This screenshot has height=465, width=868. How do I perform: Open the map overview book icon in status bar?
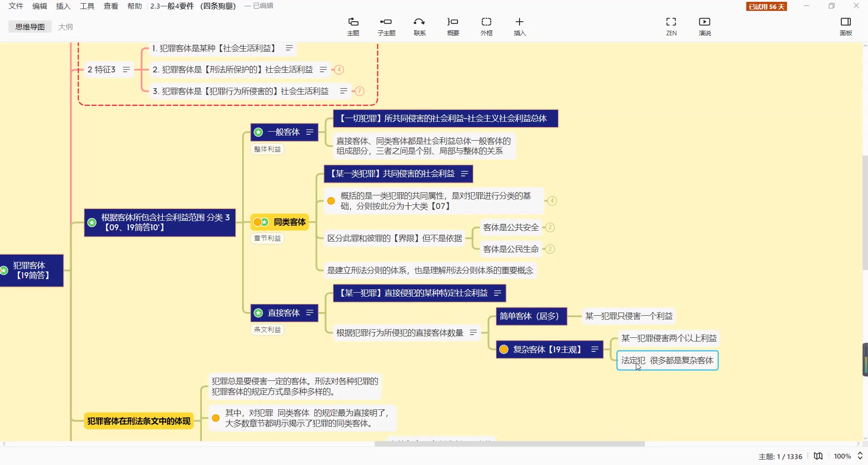pos(818,456)
